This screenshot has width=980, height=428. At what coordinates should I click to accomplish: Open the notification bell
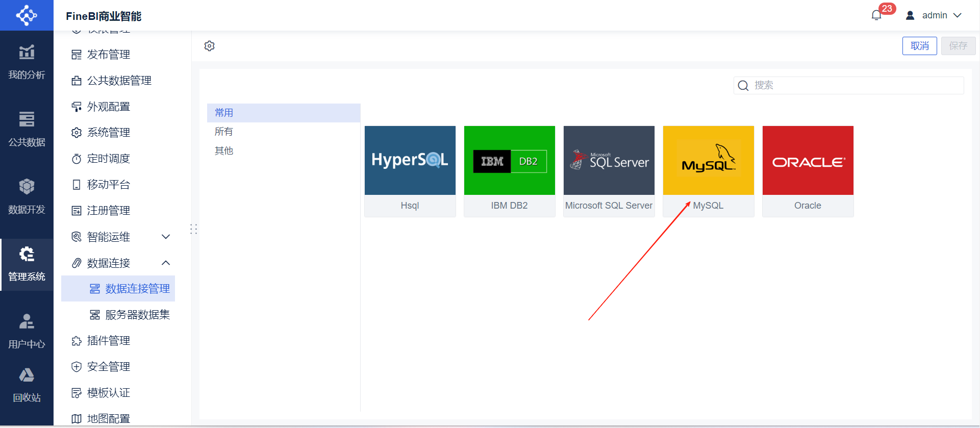[x=876, y=15]
